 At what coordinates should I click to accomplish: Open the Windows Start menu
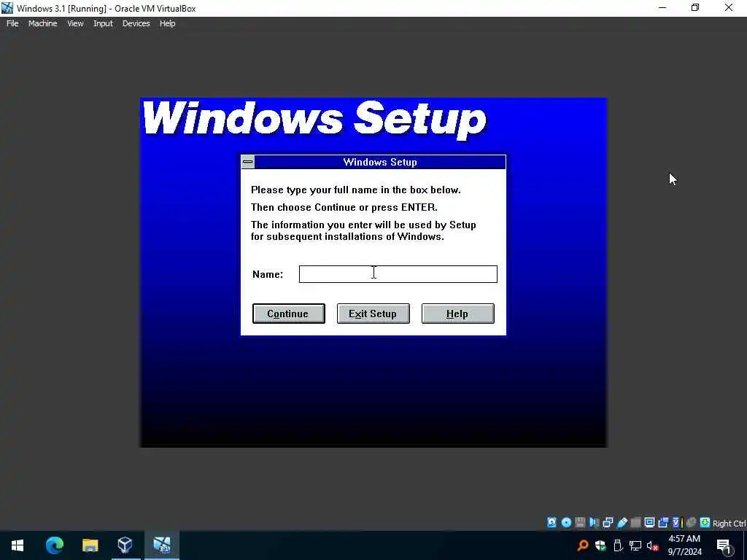(x=18, y=545)
